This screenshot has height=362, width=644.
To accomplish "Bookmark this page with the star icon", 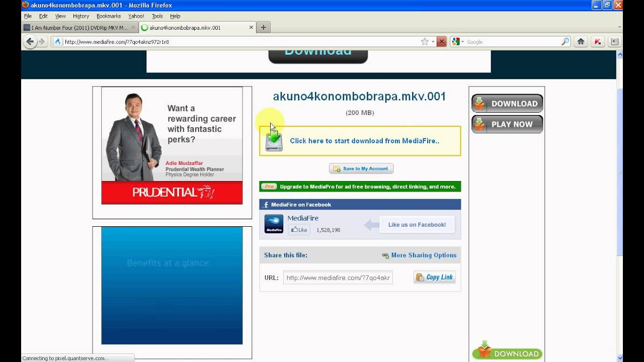I will [425, 42].
